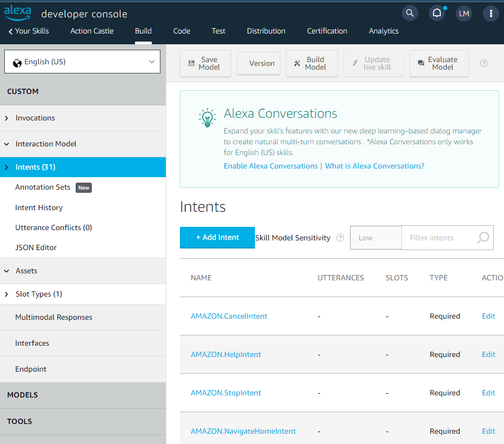Open AMAZON.HelpIntent
Viewport: 504px width, 444px height.
tap(226, 354)
